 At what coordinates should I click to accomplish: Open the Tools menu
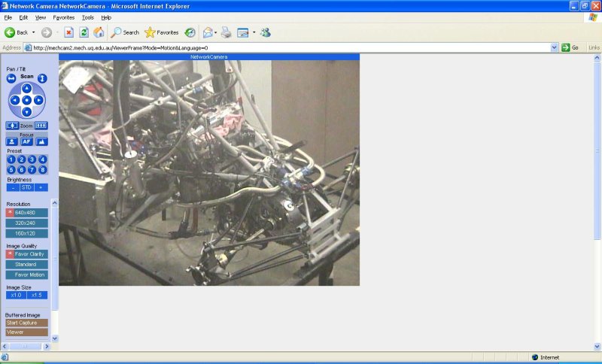(x=88, y=17)
